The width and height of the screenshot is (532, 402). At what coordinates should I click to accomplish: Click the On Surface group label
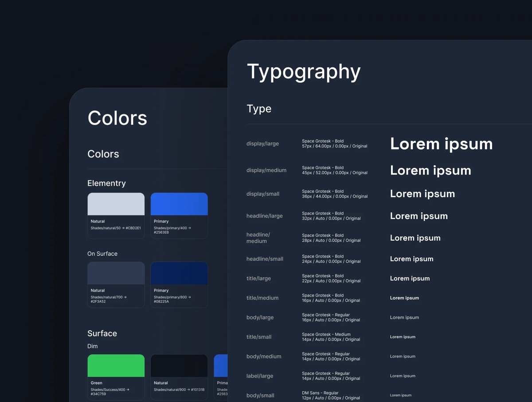(102, 254)
